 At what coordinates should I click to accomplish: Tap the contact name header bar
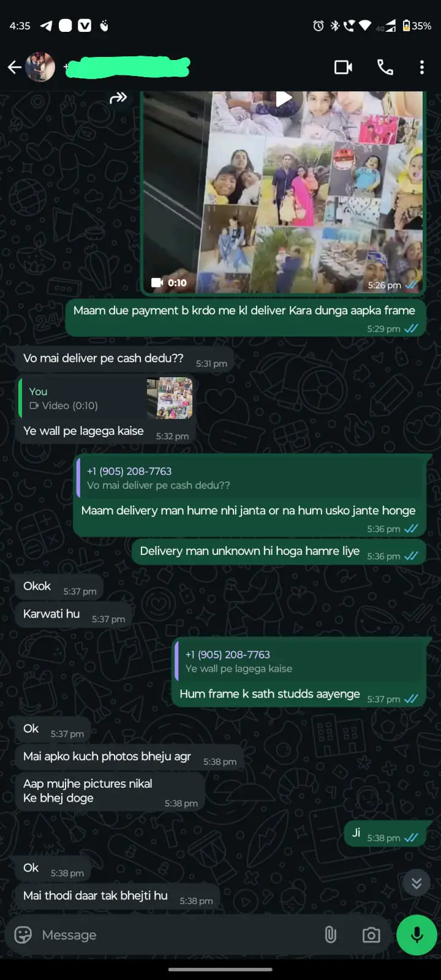[129, 67]
